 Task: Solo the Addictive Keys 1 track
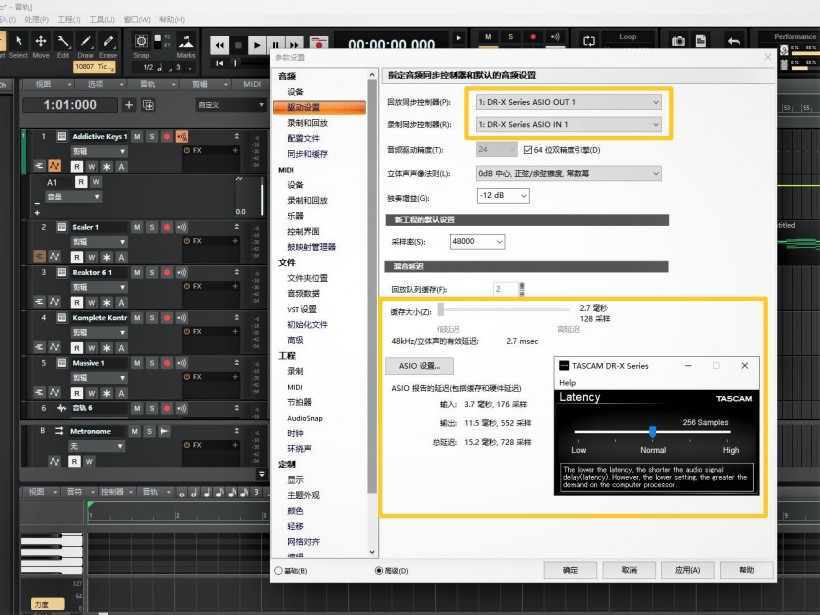click(152, 136)
